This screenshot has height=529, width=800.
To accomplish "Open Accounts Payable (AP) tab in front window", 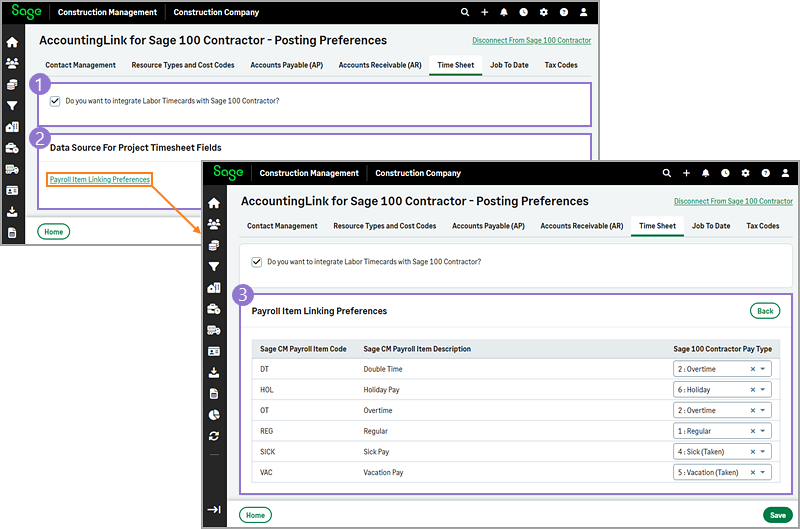I will (488, 226).
